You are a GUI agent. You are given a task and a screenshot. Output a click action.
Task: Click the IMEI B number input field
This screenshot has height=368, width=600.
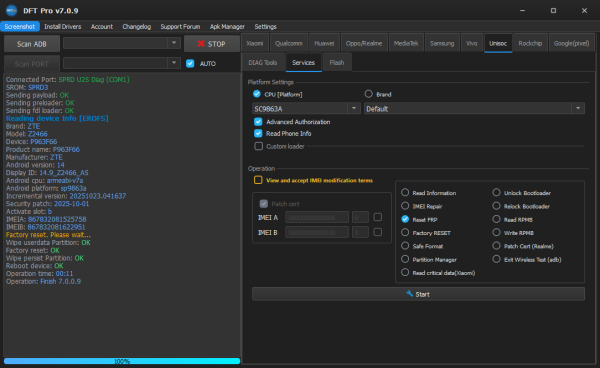317,232
